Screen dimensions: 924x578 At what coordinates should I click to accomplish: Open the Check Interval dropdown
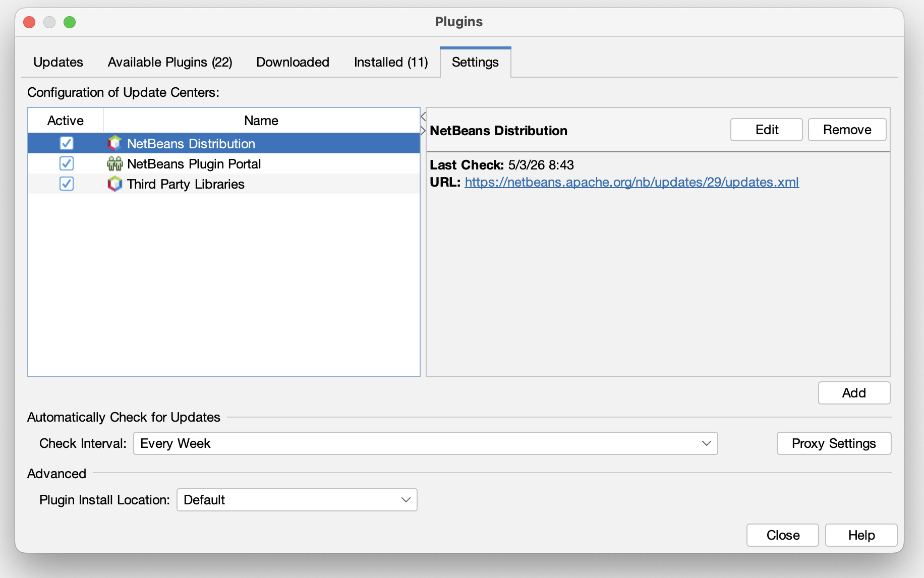pyautogui.click(x=425, y=443)
